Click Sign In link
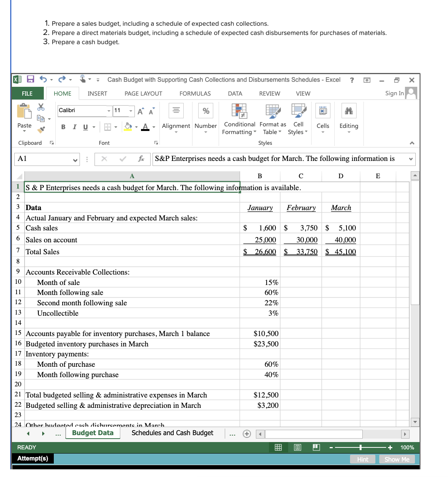This screenshot has width=448, height=477. pyautogui.click(x=395, y=93)
